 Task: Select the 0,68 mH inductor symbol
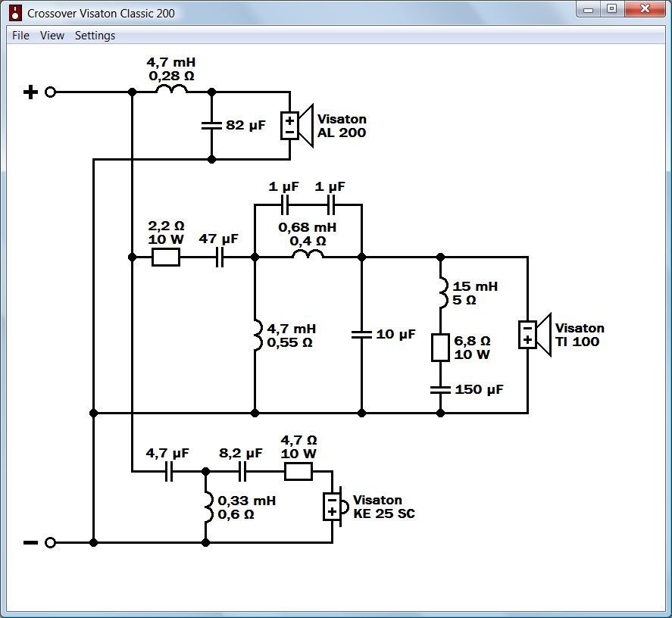coord(308,254)
